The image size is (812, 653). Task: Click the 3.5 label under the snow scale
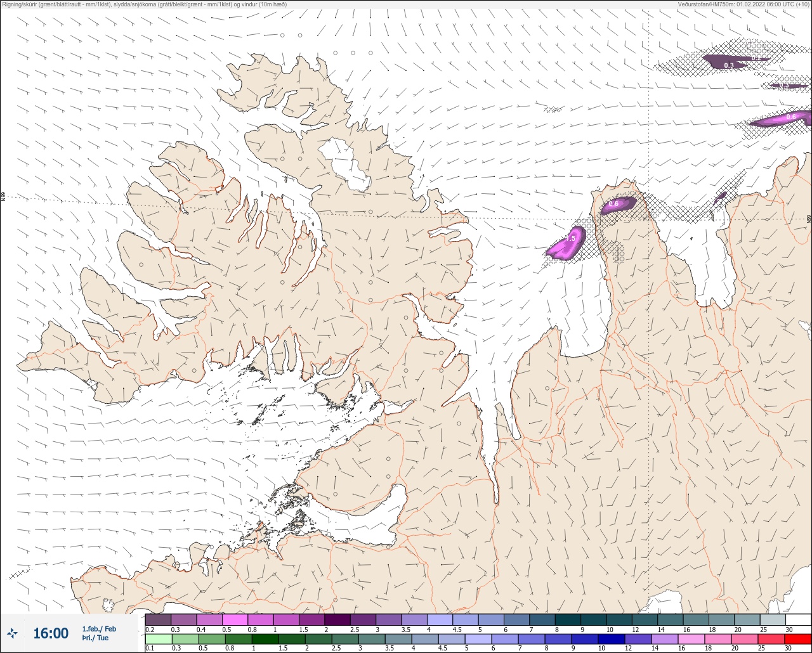coord(405,630)
